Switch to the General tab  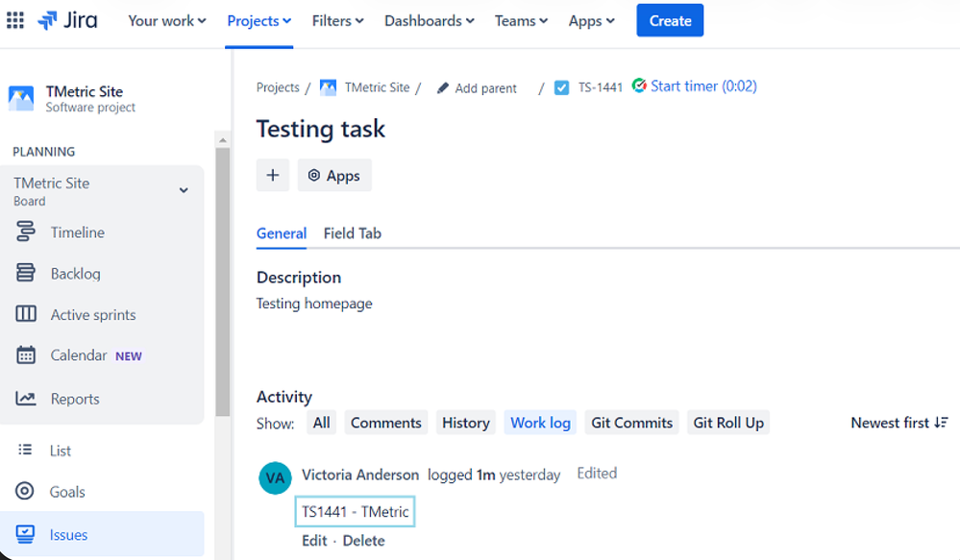coord(282,233)
